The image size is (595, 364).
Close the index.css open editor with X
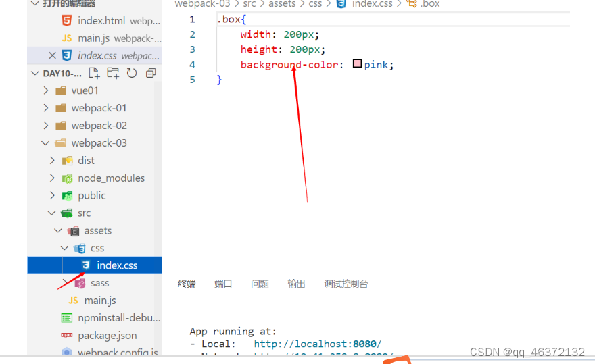(x=52, y=56)
